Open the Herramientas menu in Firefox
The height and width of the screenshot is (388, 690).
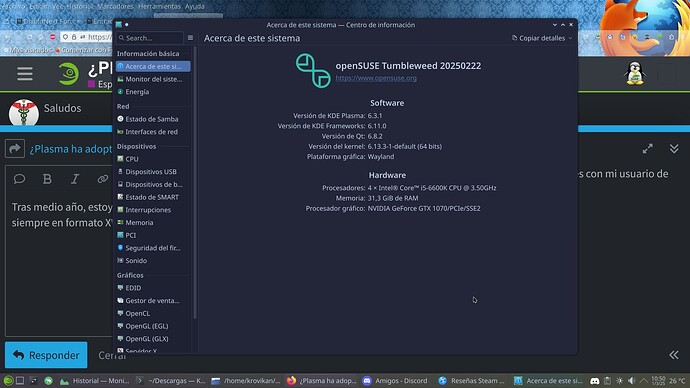159,7
